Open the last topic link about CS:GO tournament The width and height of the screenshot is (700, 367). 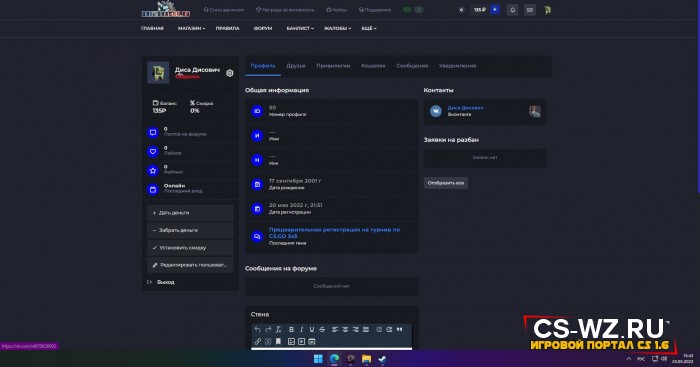coord(334,233)
